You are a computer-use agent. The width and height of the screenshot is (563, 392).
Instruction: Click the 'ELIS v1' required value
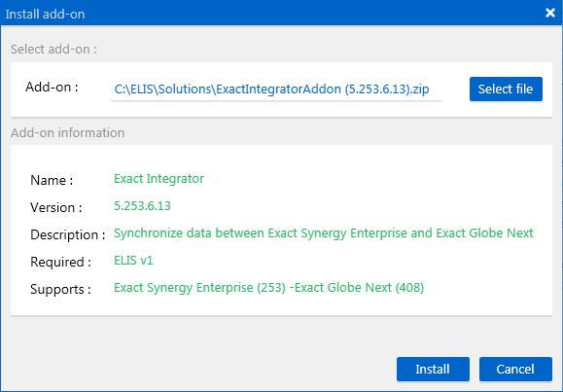point(133,260)
